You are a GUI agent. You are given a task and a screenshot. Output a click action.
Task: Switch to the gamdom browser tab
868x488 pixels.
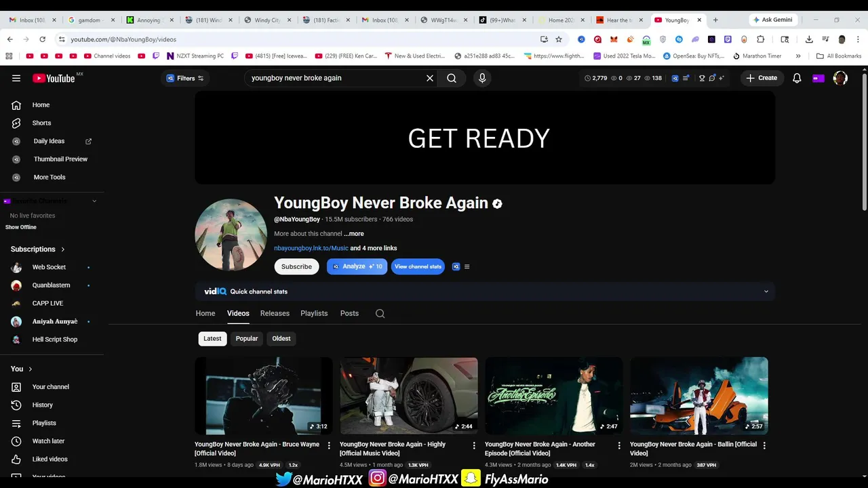point(92,20)
